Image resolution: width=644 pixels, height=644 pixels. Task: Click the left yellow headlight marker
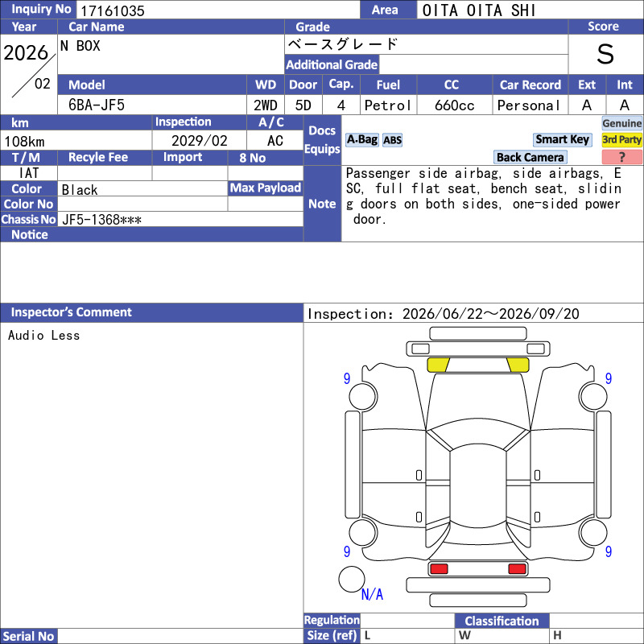[x=438, y=365]
